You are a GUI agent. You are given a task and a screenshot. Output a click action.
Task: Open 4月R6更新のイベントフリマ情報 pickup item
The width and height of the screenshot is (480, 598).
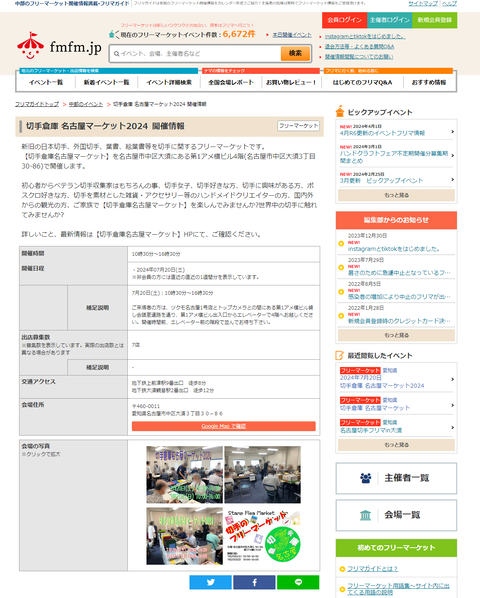point(382,133)
